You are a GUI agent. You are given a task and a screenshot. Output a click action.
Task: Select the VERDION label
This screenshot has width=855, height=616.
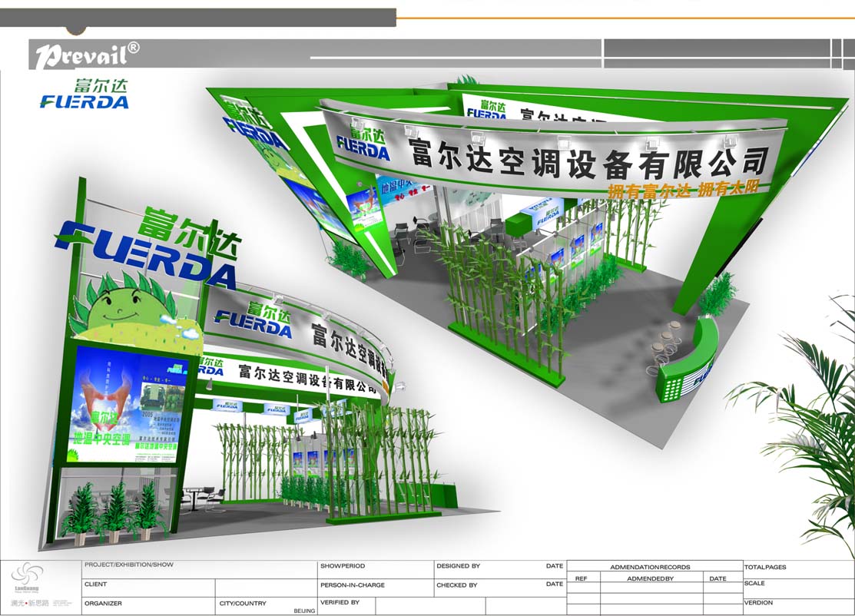758,602
